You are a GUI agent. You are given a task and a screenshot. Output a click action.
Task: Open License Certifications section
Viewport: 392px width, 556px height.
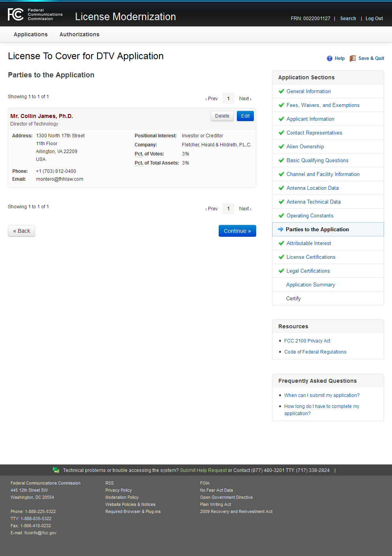[x=311, y=257]
